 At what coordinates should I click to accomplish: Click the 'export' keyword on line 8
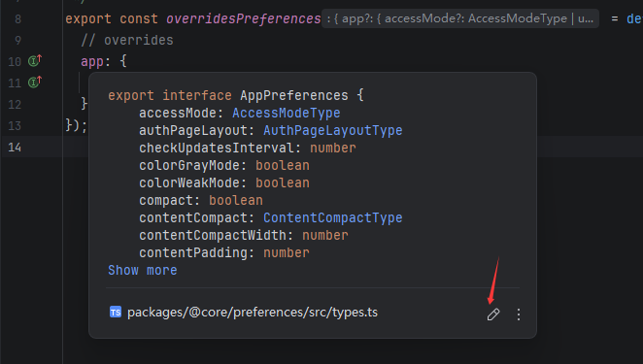click(x=88, y=19)
